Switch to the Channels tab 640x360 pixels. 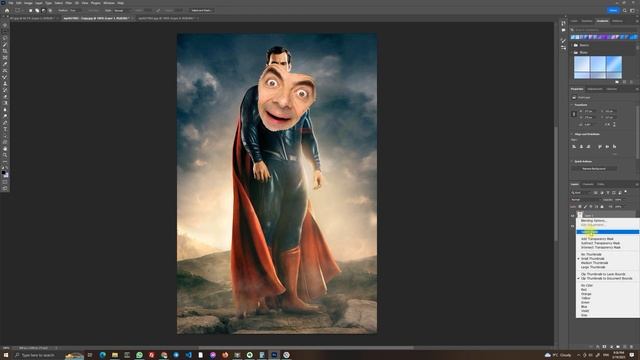(x=588, y=184)
